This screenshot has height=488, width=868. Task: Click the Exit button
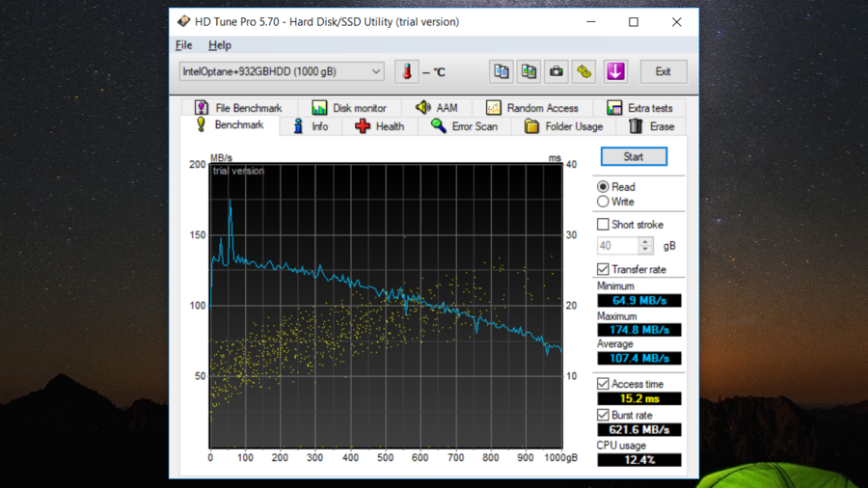[663, 71]
